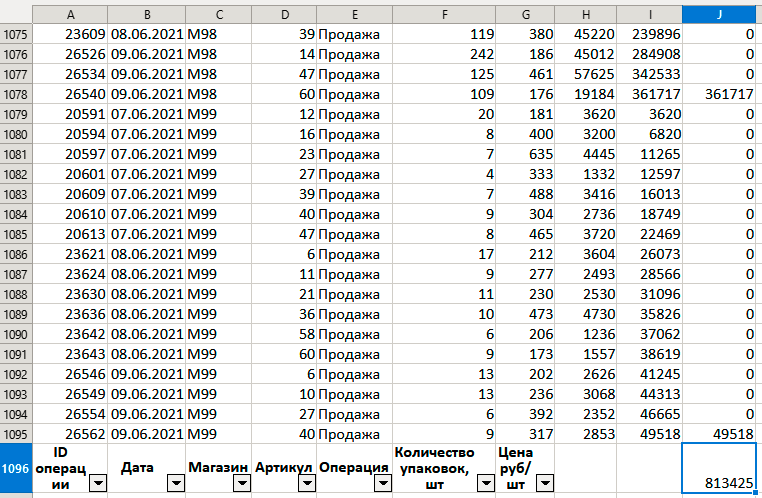Click the 361717 value in column J
Screen dimensions: 762x498
pos(721,94)
